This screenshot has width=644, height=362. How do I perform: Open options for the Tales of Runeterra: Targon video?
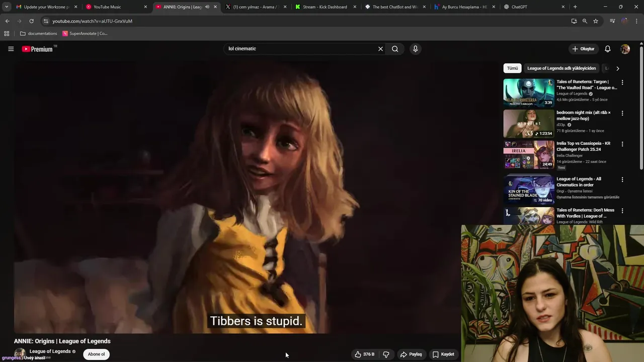622,82
